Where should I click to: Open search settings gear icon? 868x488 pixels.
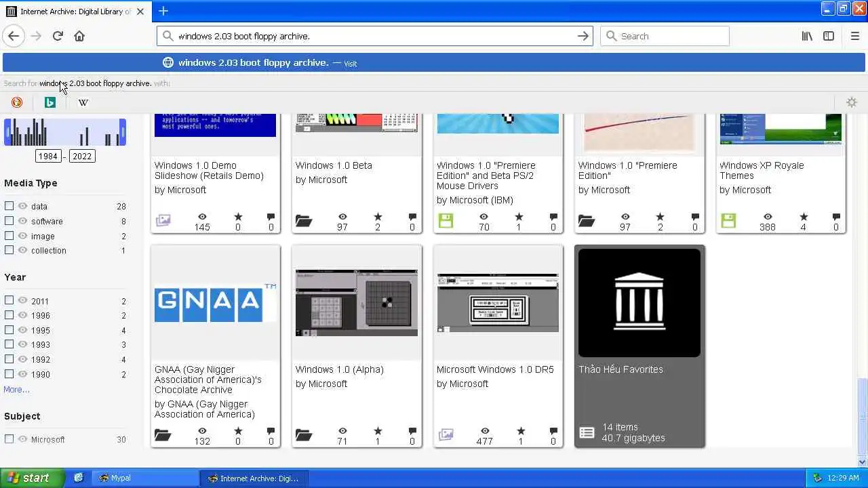click(x=852, y=102)
